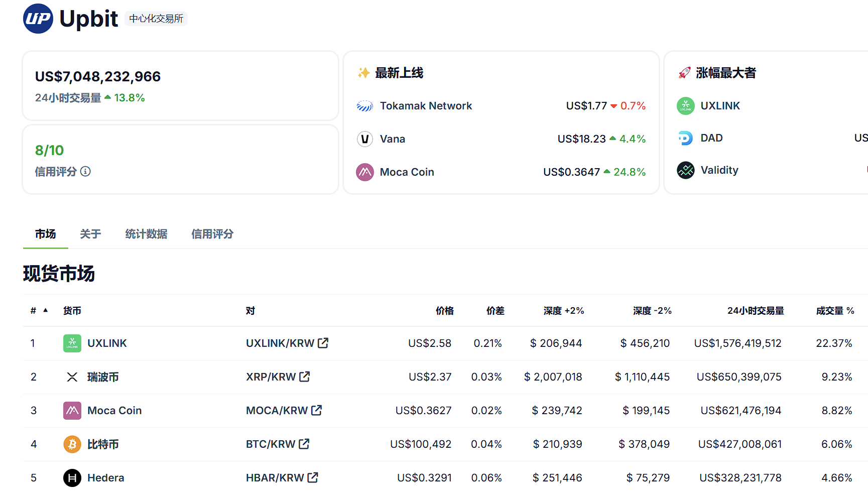Select the Hedera coin icon
The image size is (868, 493).
72,477
